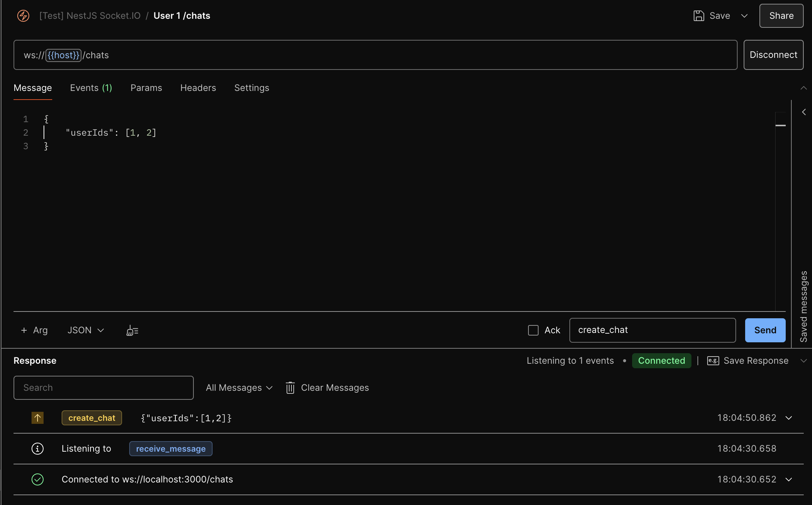Click the Save floppy disk icon

(699, 16)
